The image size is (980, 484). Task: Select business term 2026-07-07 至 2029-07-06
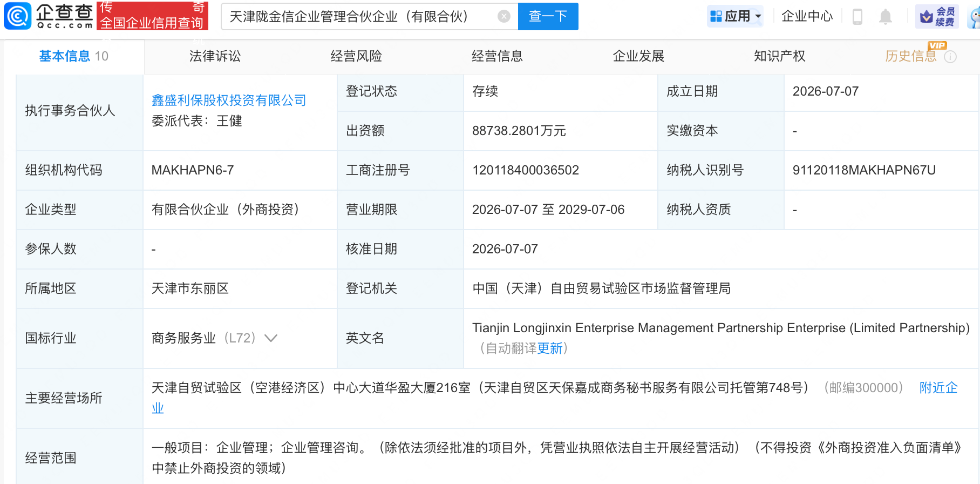pos(548,210)
